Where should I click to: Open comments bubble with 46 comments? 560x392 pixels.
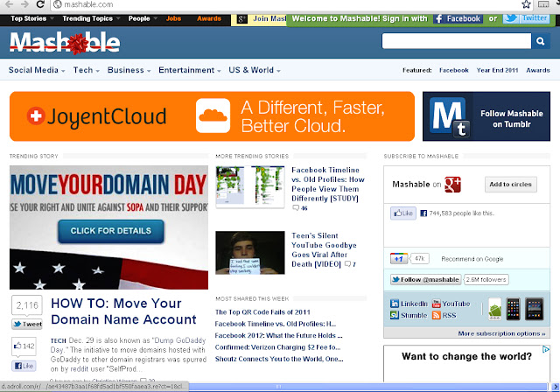tap(299, 208)
